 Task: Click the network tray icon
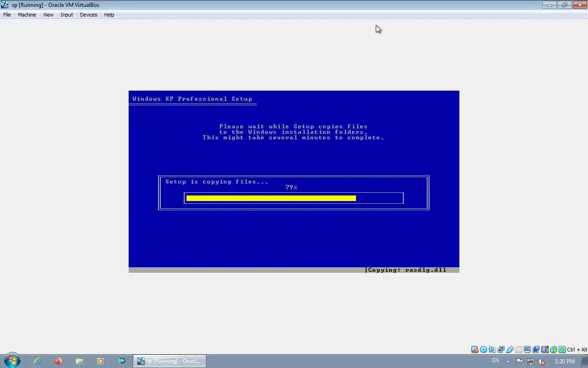pos(531,362)
